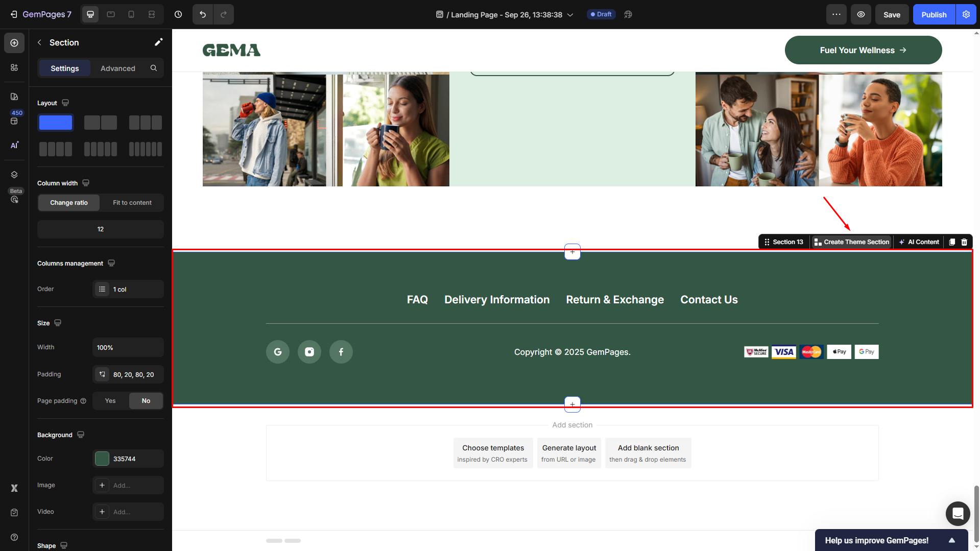Switch layout to the two-column option

[x=100, y=123]
